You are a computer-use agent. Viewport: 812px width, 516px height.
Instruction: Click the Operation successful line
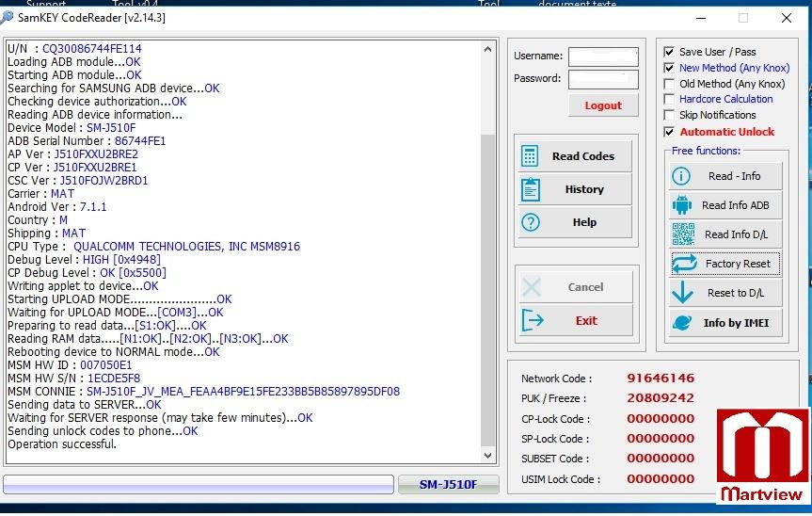pyautogui.click(x=62, y=444)
